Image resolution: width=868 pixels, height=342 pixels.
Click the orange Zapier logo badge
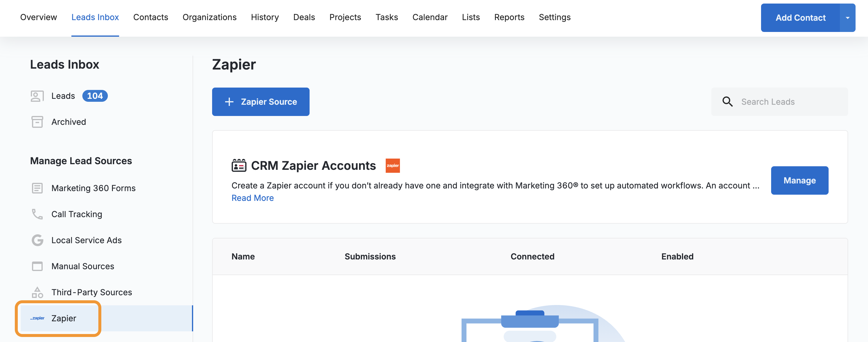coord(393,166)
